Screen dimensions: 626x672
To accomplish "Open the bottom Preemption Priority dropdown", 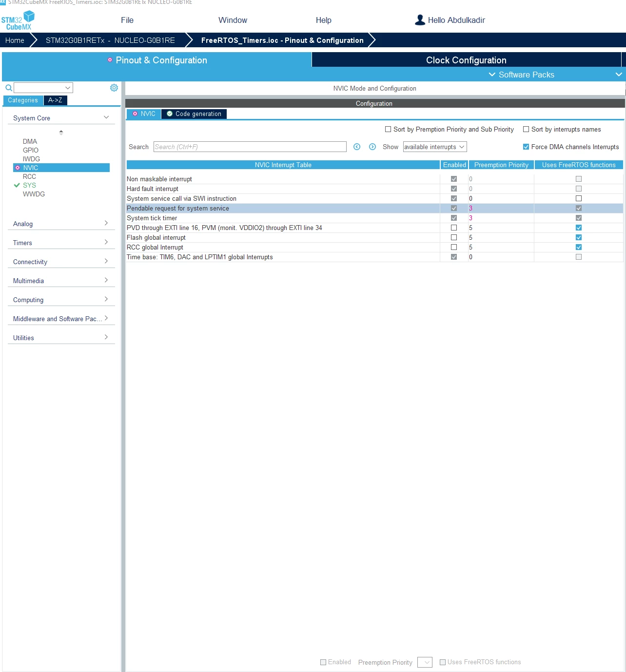I will (425, 662).
